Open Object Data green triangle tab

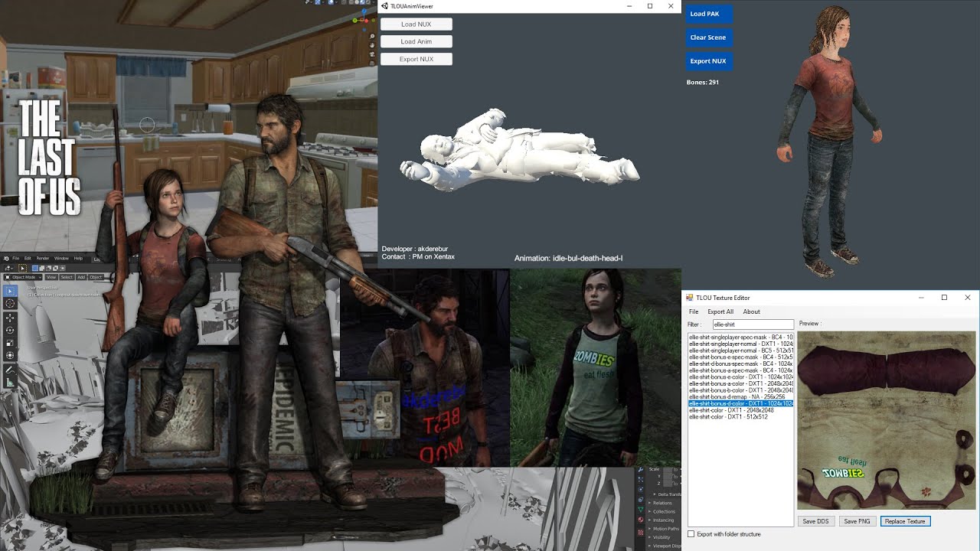click(x=641, y=509)
